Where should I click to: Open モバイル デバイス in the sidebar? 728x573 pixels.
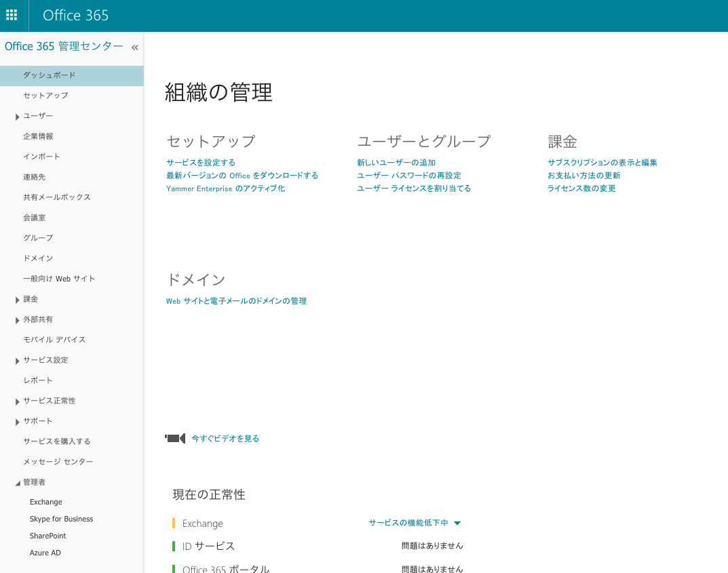tap(54, 340)
